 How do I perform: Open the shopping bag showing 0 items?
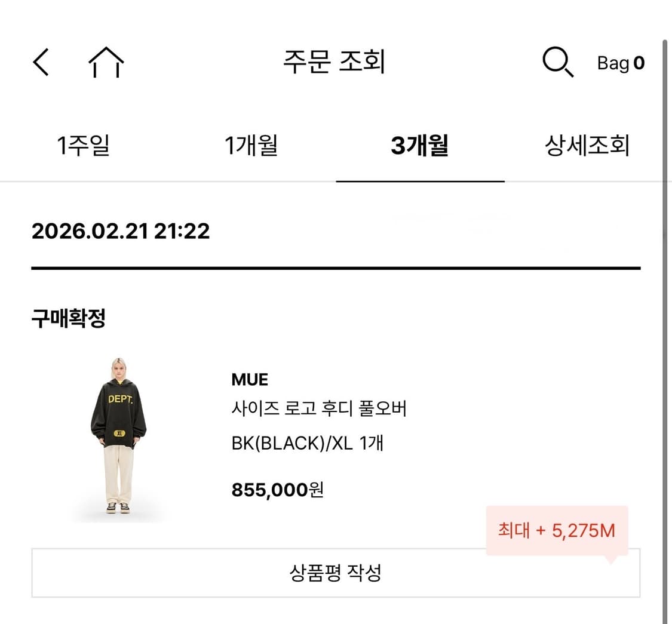pyautogui.click(x=620, y=63)
